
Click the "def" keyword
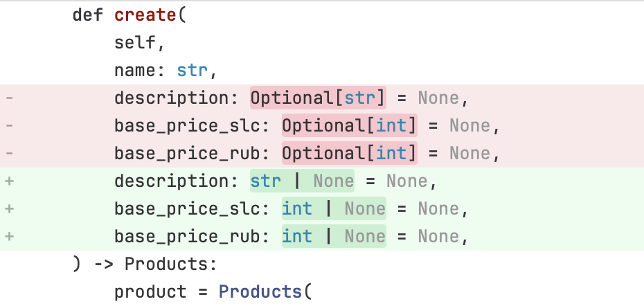88,15
